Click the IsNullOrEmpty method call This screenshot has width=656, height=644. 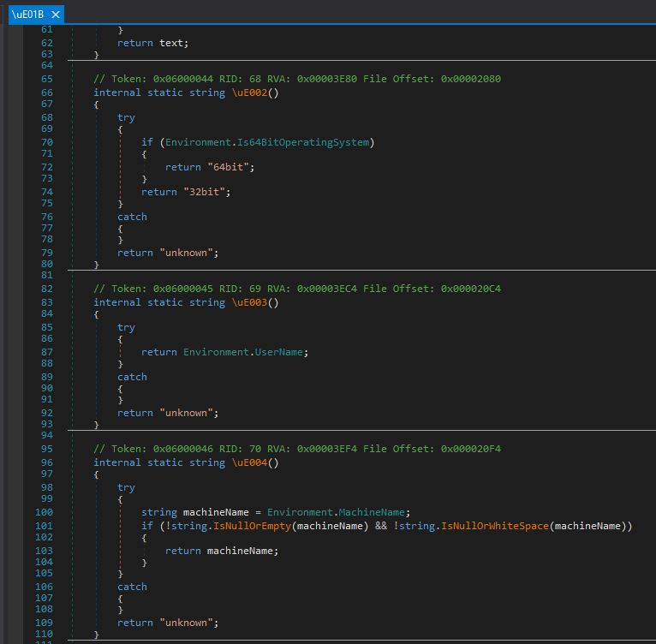point(252,526)
